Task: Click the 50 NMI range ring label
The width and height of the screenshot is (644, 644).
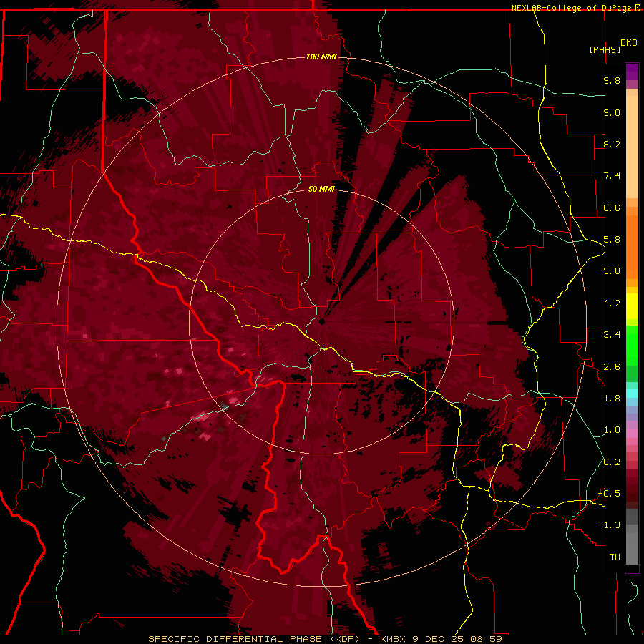Action: click(321, 189)
